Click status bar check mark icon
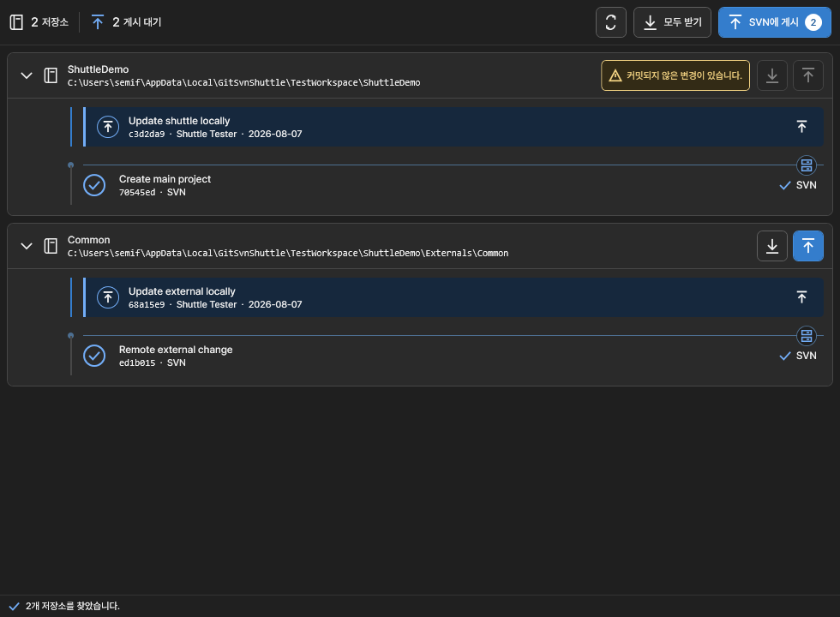 click(x=15, y=607)
